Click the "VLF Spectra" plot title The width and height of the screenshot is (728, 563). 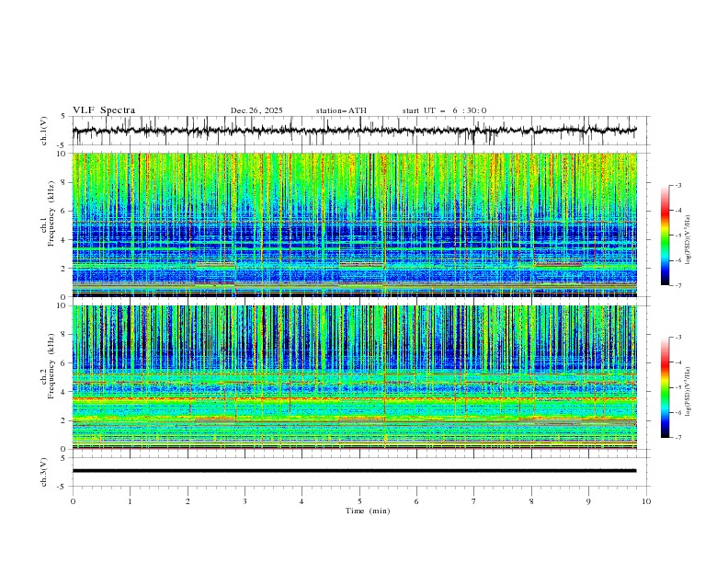click(x=104, y=110)
